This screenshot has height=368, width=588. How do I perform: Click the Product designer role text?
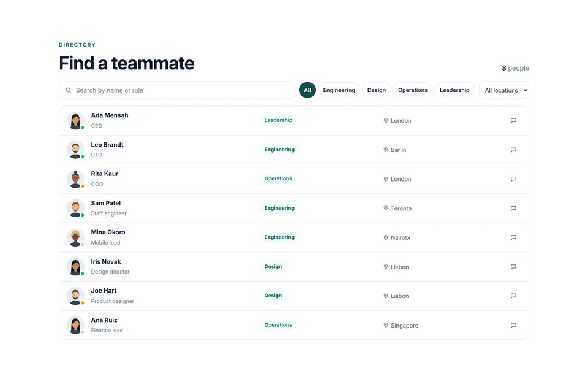113,301
